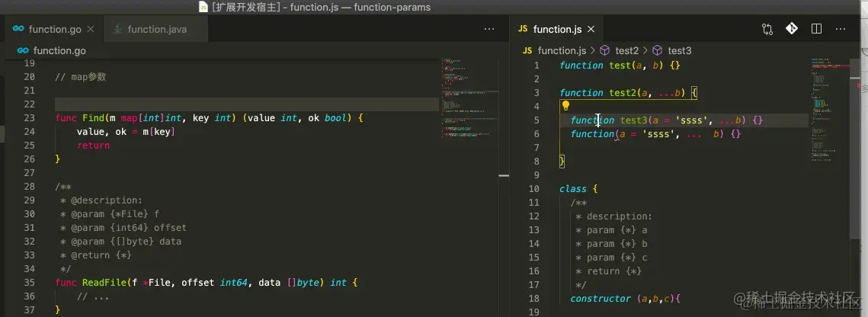Click "@param {int64} offset" comment line
The width and height of the screenshot is (868, 317).
(123, 228)
